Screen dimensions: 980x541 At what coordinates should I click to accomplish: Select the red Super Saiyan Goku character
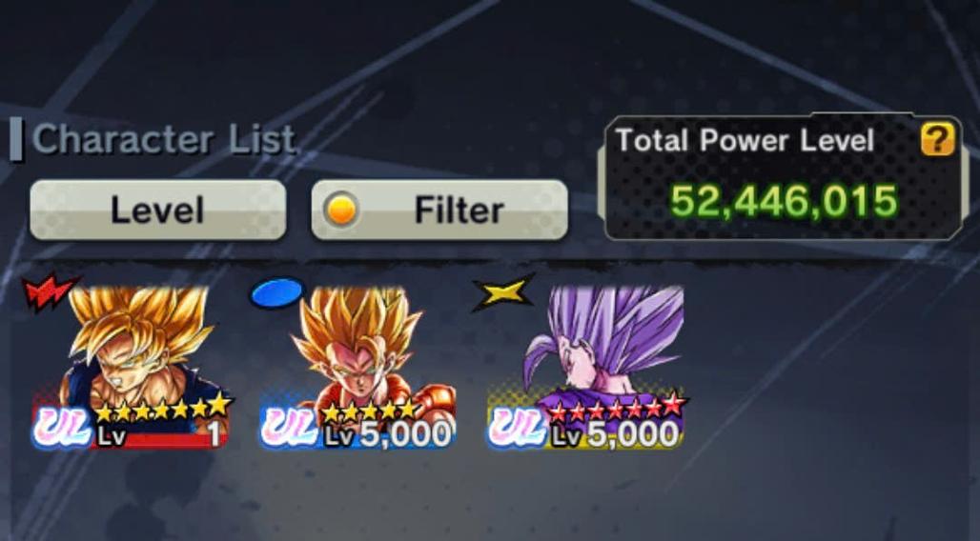click(x=132, y=367)
